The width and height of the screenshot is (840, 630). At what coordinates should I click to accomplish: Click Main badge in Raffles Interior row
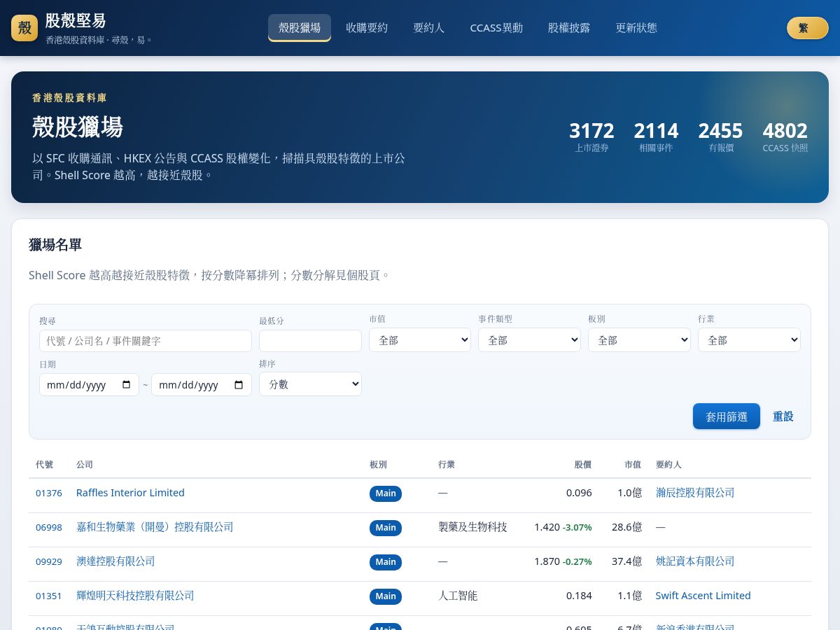pos(386,493)
